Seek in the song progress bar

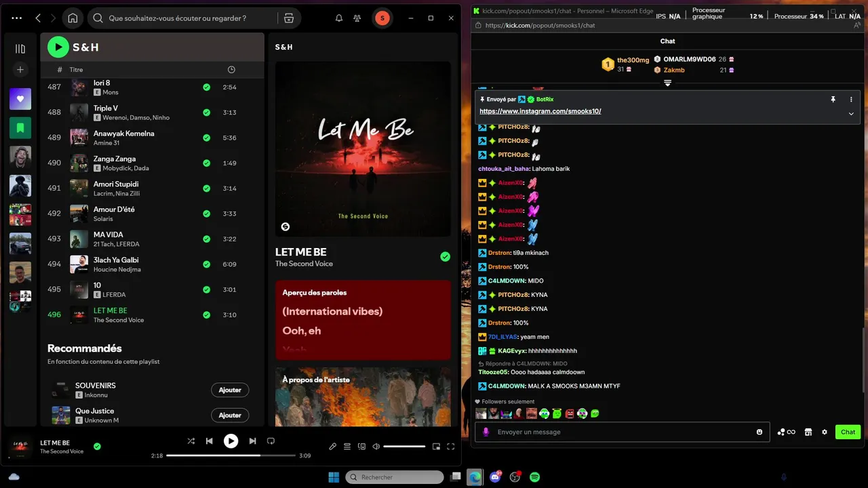231,455
